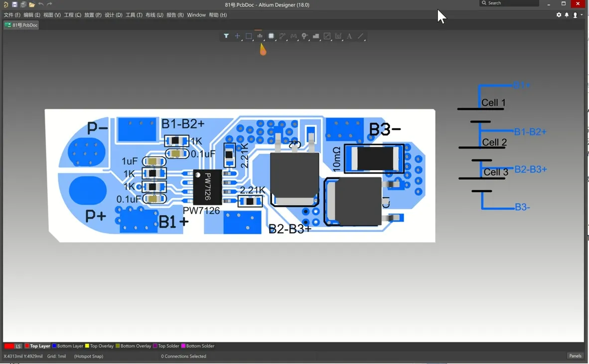
Task: Select the Bottom Overlay layer tab
Action: click(134, 346)
